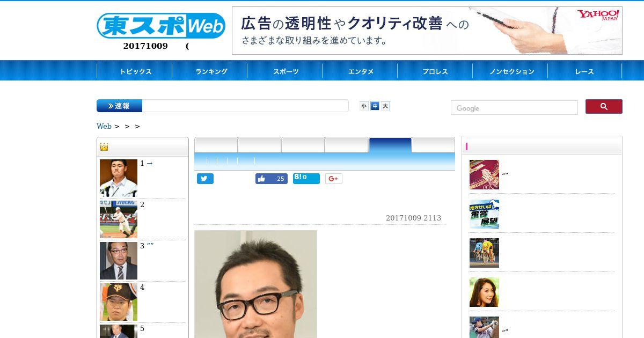Select the highlighted dark blue tab
Image resolution: width=644 pixels, height=338 pixels.
click(390, 145)
